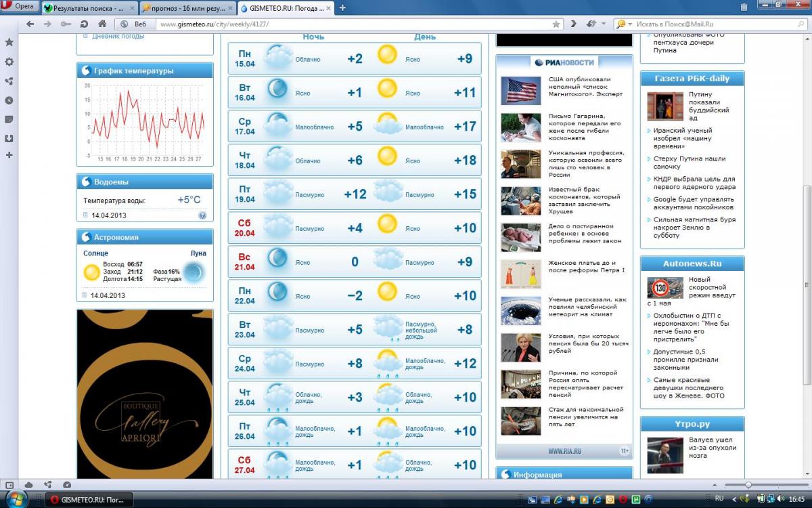
Task: Open the Downloads panel in sidebar
Action: click(x=9, y=138)
